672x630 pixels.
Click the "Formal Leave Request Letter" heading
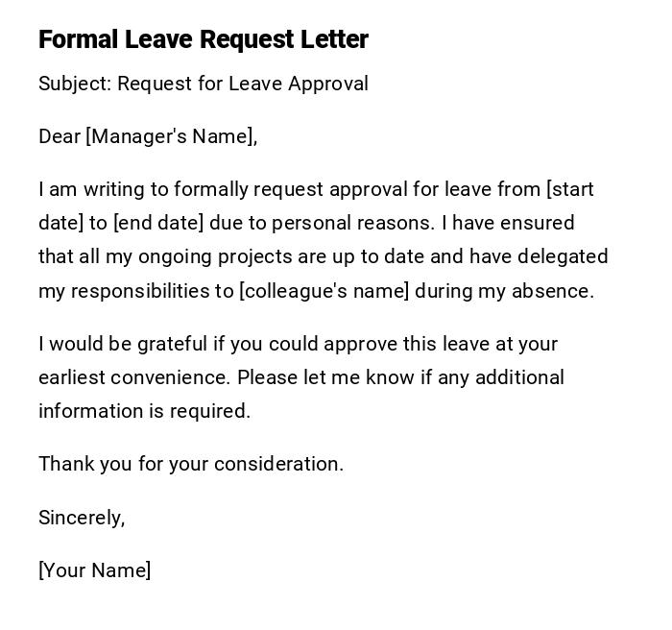[204, 39]
